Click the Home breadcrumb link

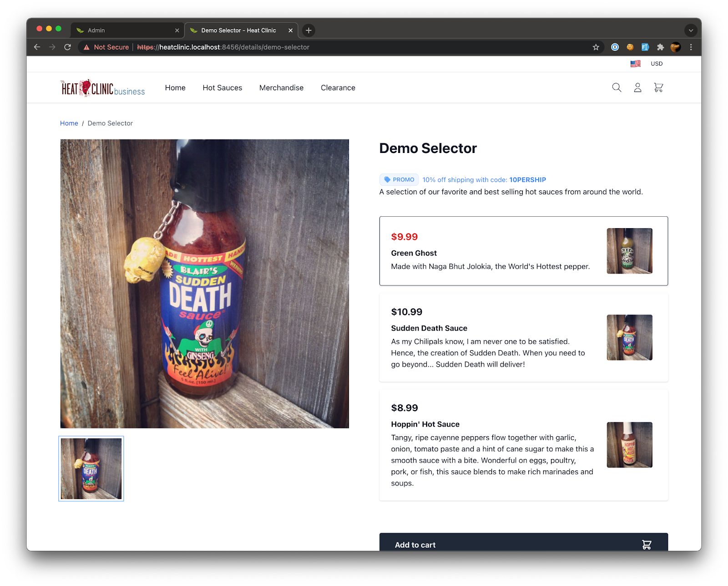(69, 123)
